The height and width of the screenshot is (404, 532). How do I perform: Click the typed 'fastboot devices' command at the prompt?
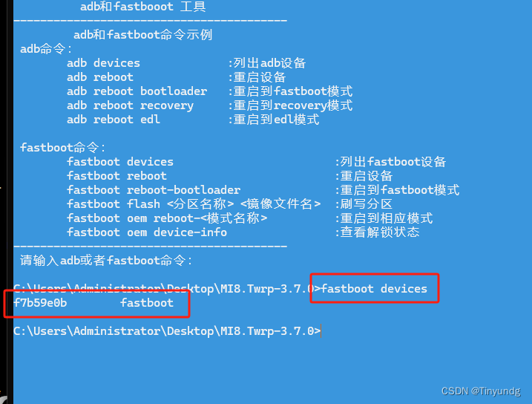374,288
